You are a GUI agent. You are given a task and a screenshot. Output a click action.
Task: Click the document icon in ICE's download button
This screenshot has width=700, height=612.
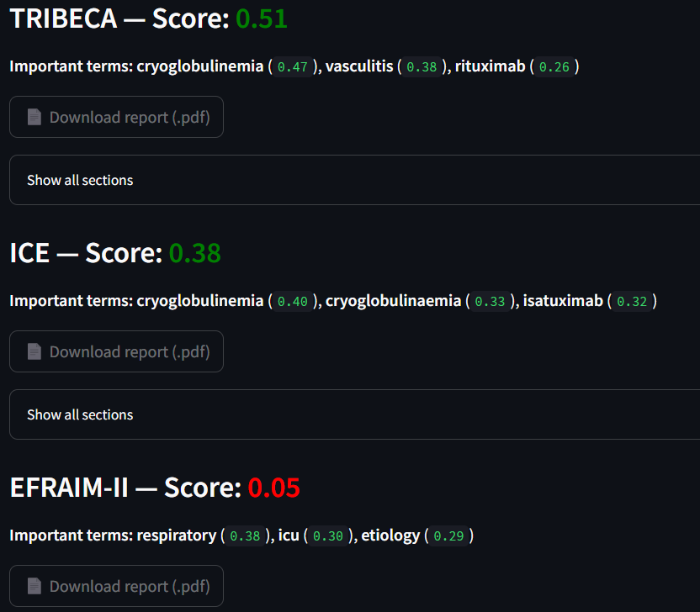[34, 352]
